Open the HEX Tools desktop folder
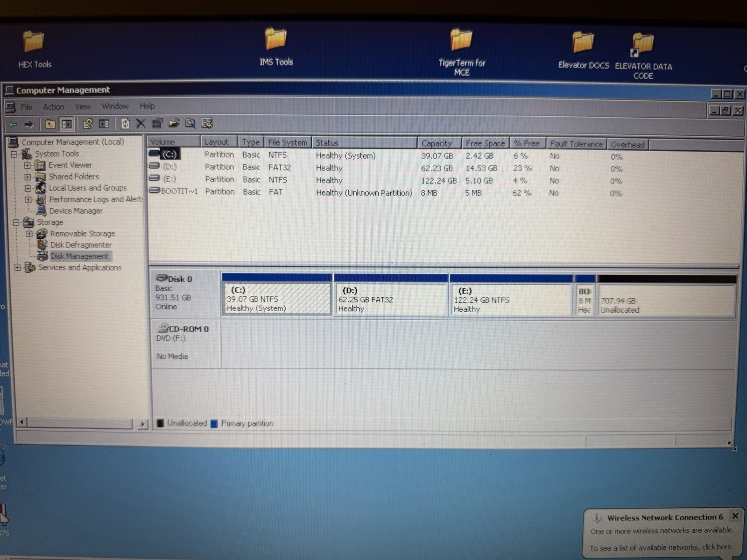The image size is (747, 560). click(x=35, y=49)
